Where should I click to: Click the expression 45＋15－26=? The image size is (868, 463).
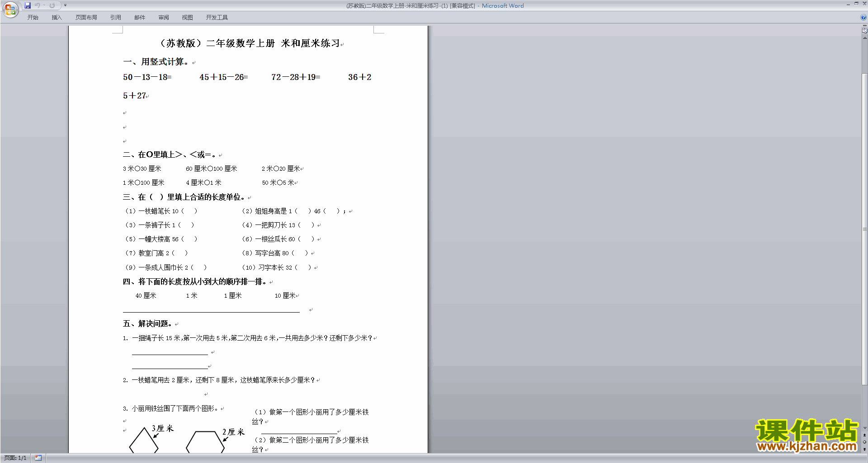point(224,77)
